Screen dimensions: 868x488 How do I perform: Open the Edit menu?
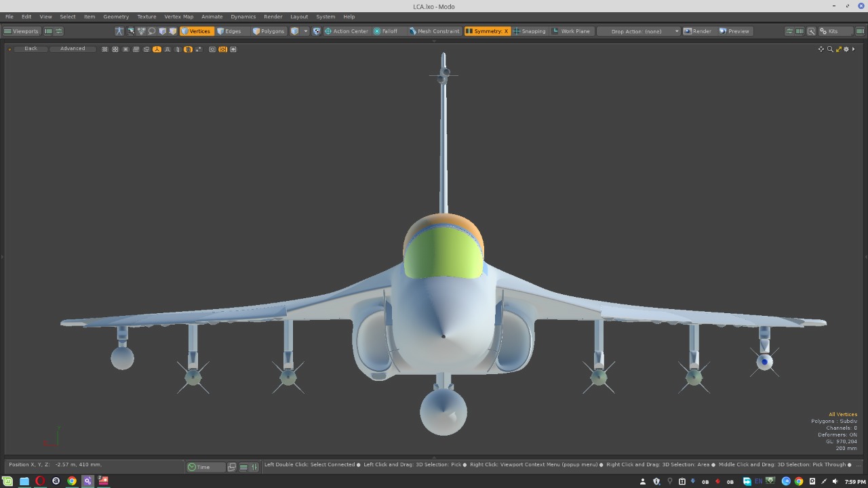(26, 16)
